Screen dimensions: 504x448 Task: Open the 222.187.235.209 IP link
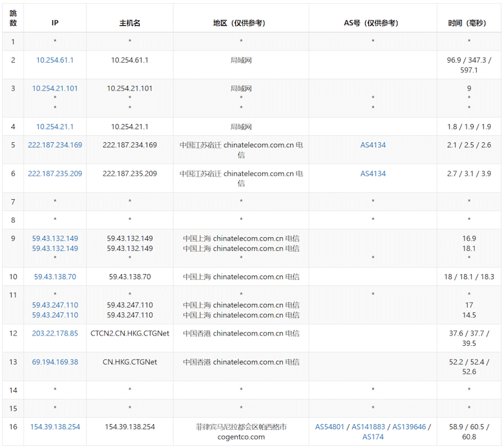click(x=55, y=173)
